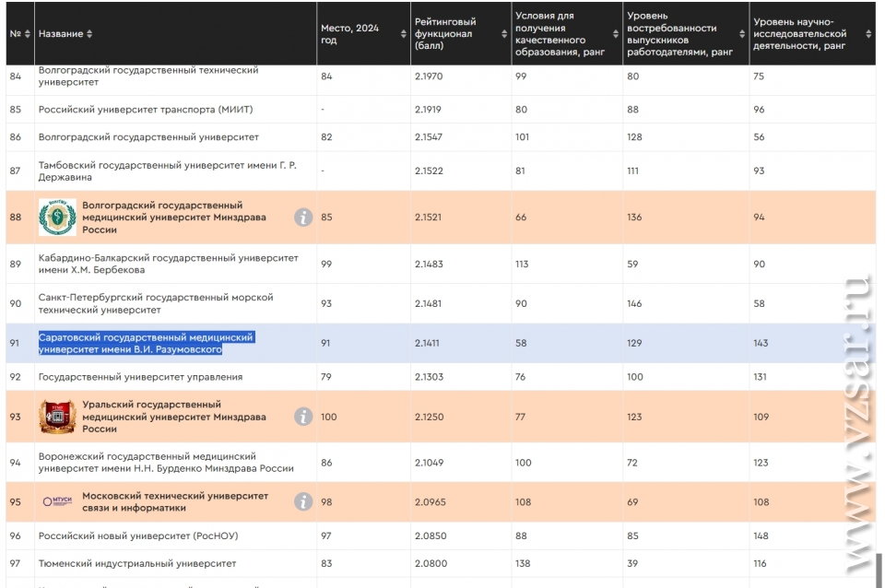
Task: Open info icon for Уральский медицинский университет
Action: (x=303, y=417)
